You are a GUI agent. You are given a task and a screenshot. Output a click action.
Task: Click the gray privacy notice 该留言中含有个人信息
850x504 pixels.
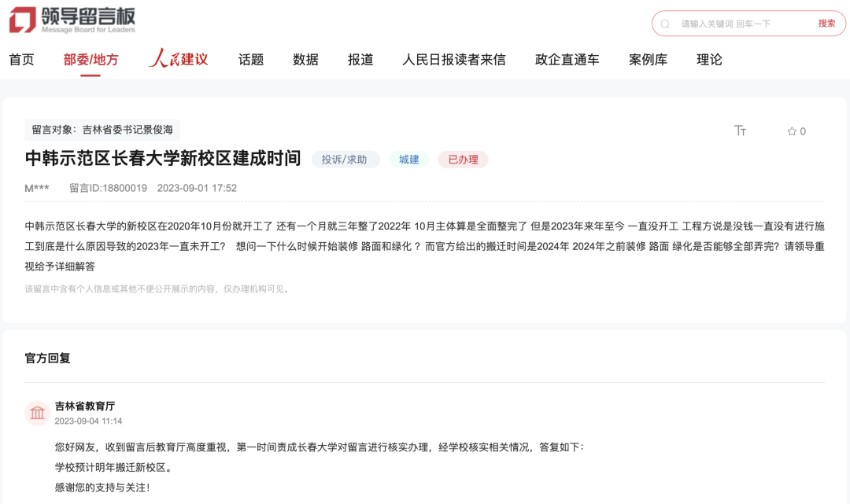158,289
